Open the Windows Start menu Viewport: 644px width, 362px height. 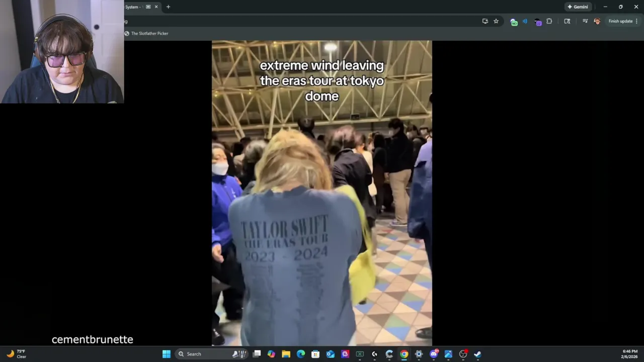coord(167,354)
